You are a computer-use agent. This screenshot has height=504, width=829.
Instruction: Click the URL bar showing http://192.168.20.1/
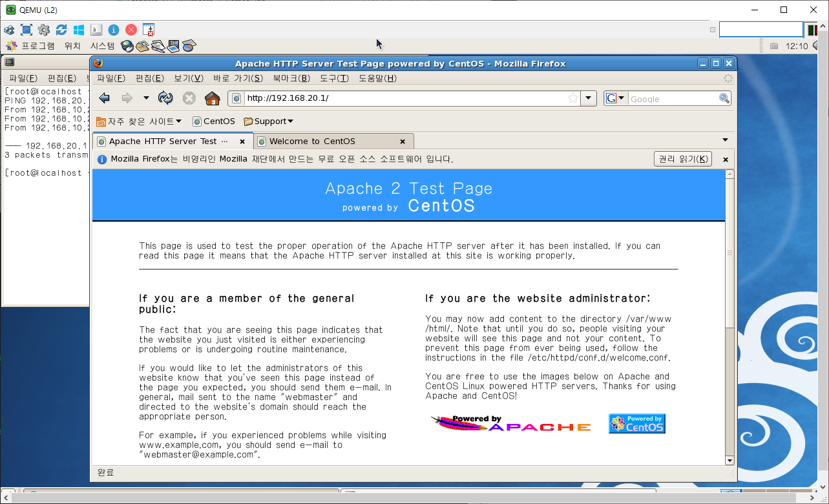click(404, 98)
